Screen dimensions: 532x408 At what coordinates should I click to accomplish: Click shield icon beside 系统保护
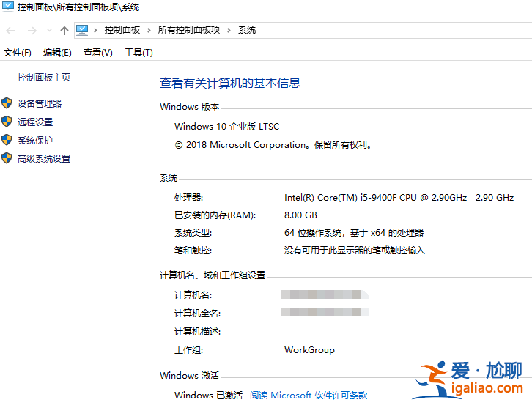(x=7, y=140)
